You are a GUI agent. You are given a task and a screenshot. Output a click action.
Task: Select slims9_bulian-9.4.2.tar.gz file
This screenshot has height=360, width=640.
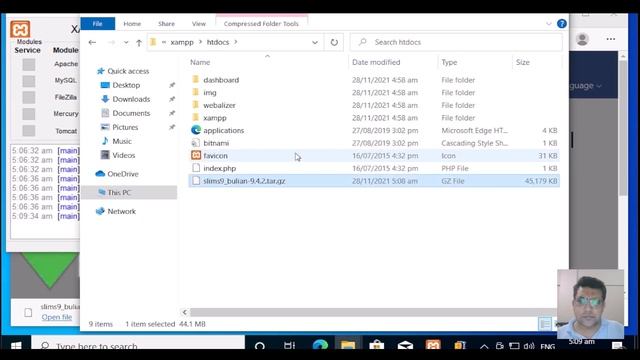point(374,181)
